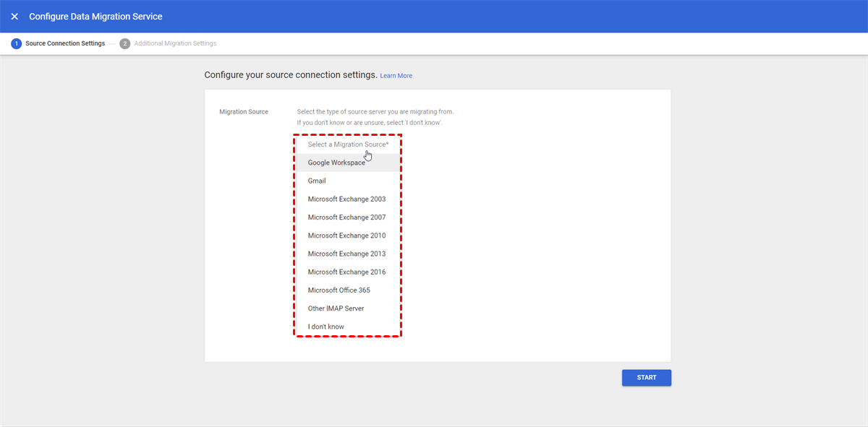Click the Migration Source field label
This screenshot has width=868, height=427.
[x=243, y=111]
